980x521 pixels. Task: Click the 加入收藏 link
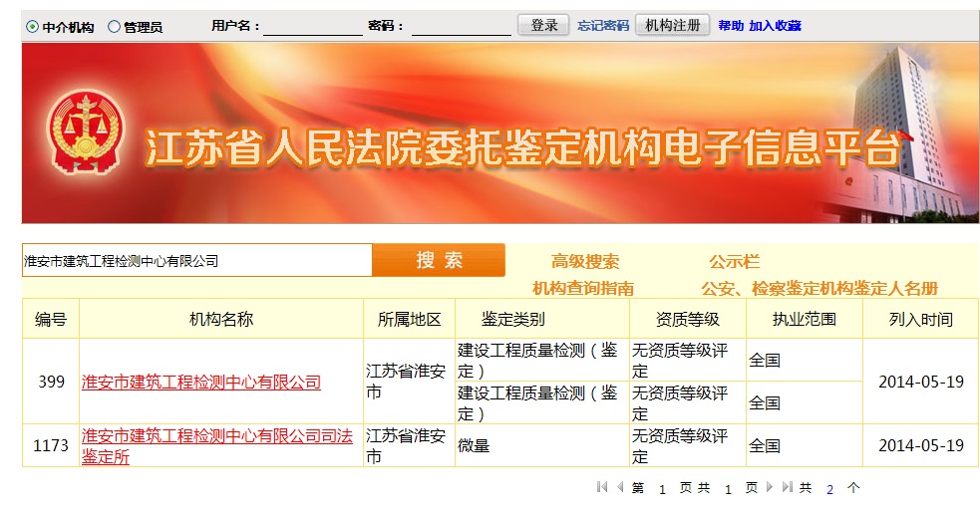(775, 26)
